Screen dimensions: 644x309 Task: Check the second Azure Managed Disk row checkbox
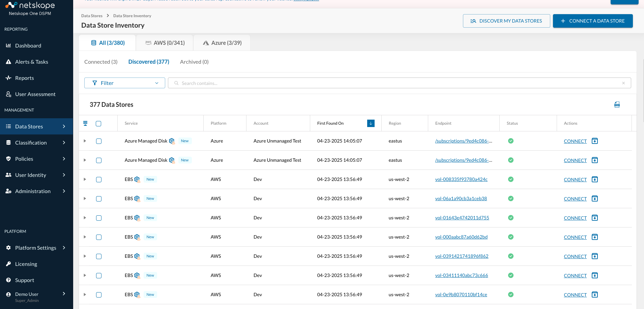coord(99,160)
